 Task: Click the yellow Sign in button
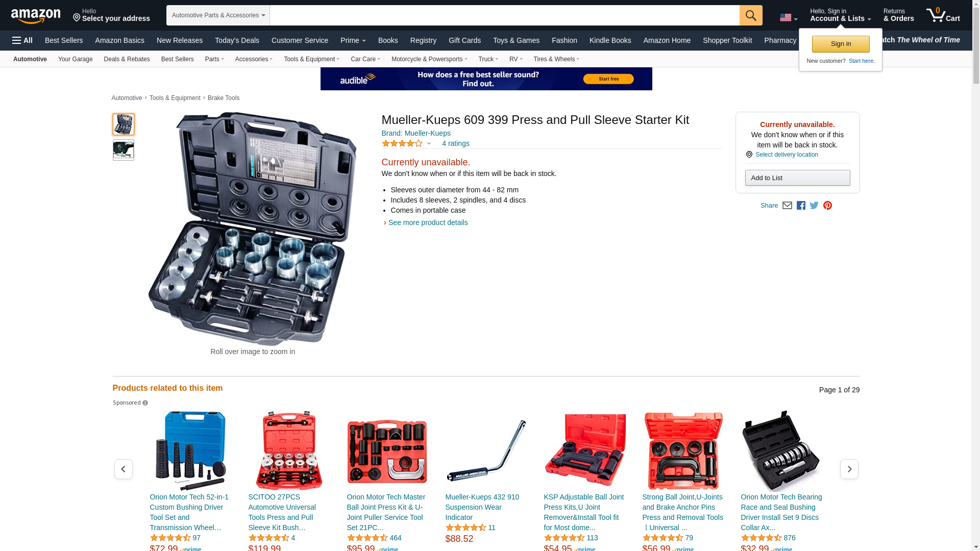tap(840, 44)
